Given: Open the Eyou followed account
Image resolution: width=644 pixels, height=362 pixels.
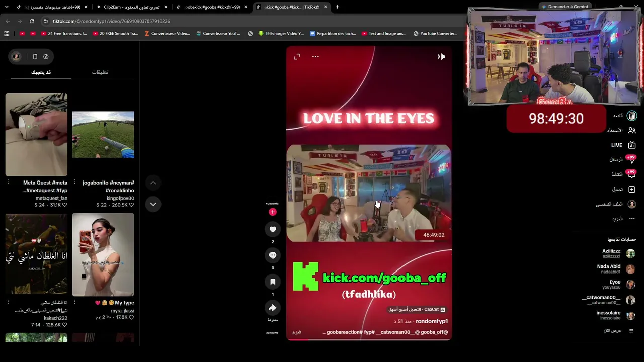Looking at the screenshot, I should pyautogui.click(x=622, y=285).
